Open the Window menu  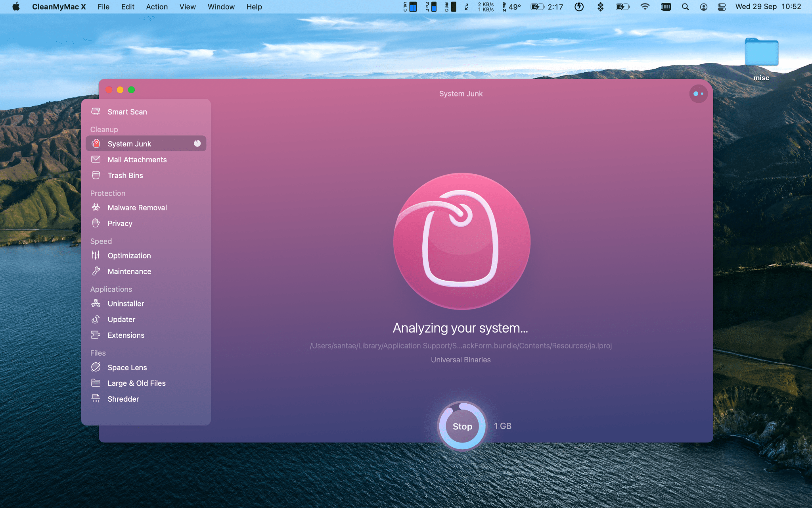pyautogui.click(x=221, y=7)
